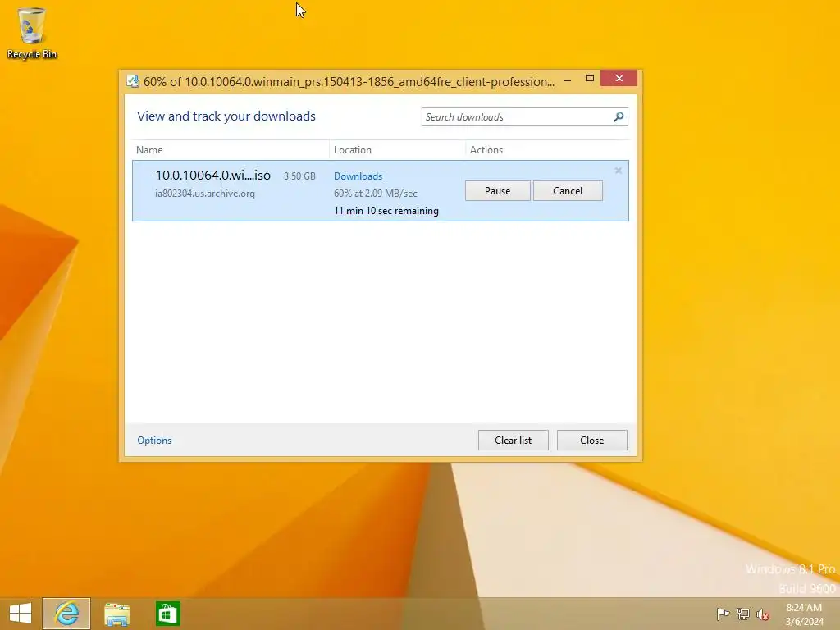This screenshot has height=630, width=840.
Task: Open download Options link
Action: [x=154, y=441]
